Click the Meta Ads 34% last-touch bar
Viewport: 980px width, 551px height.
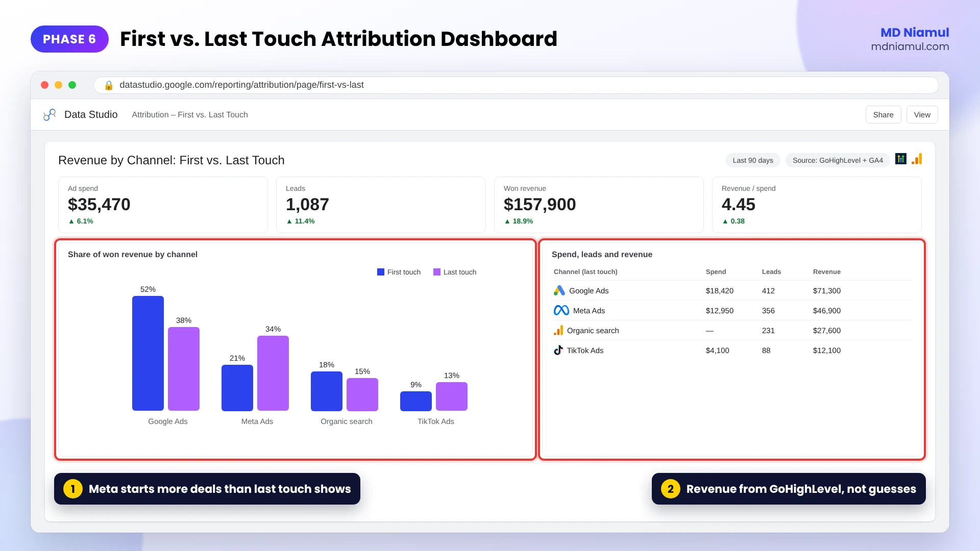pyautogui.click(x=273, y=373)
